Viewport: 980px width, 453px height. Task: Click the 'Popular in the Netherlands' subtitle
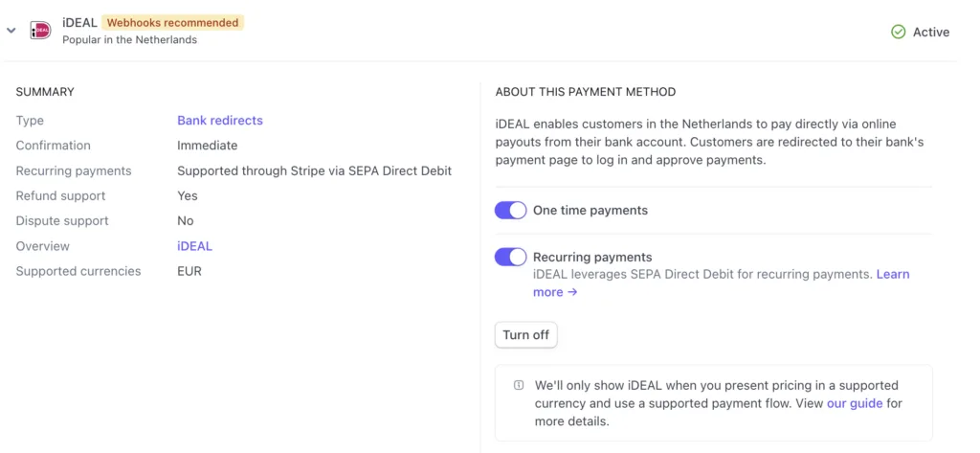click(129, 39)
